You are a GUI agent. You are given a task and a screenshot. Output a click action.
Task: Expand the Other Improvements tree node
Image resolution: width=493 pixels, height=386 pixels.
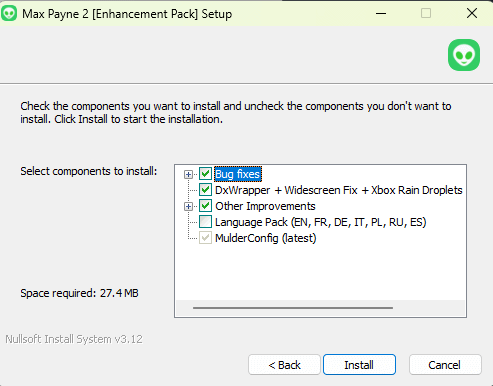tap(188, 207)
